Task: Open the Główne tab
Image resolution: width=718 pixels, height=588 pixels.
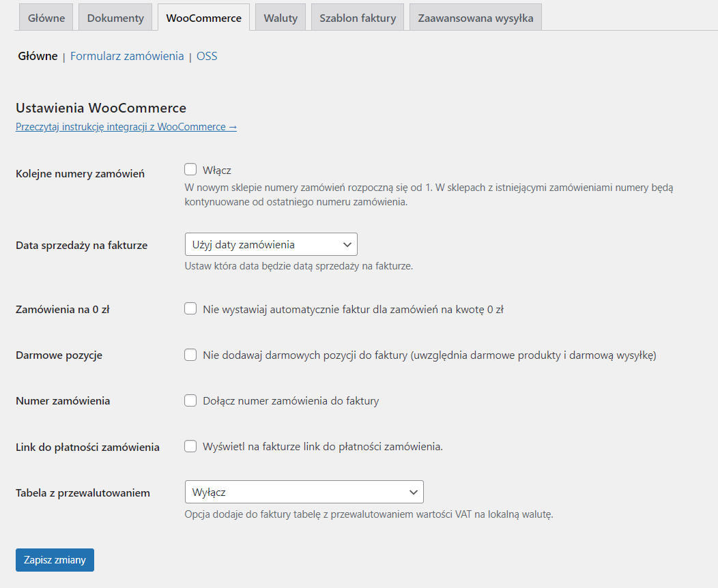Action: (x=46, y=18)
